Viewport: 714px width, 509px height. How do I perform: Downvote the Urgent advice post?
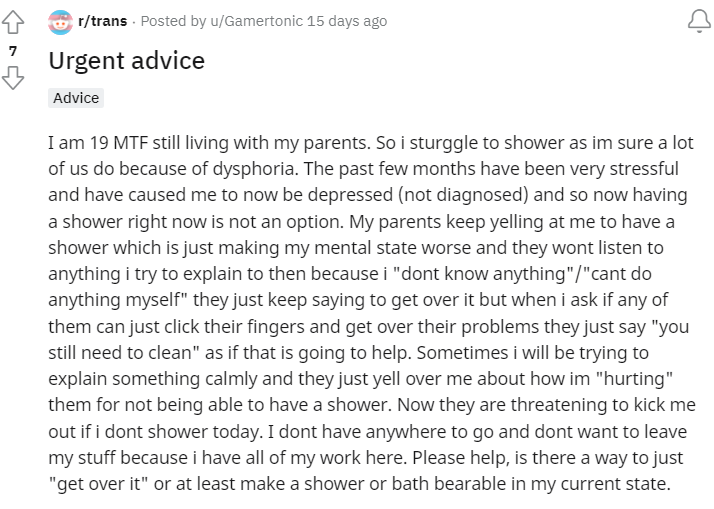pos(13,78)
